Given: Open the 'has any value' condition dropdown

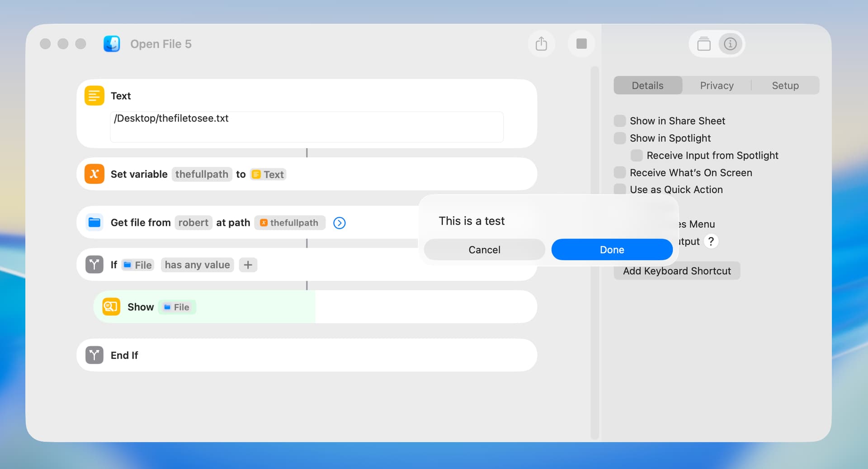Looking at the screenshot, I should tap(197, 265).
